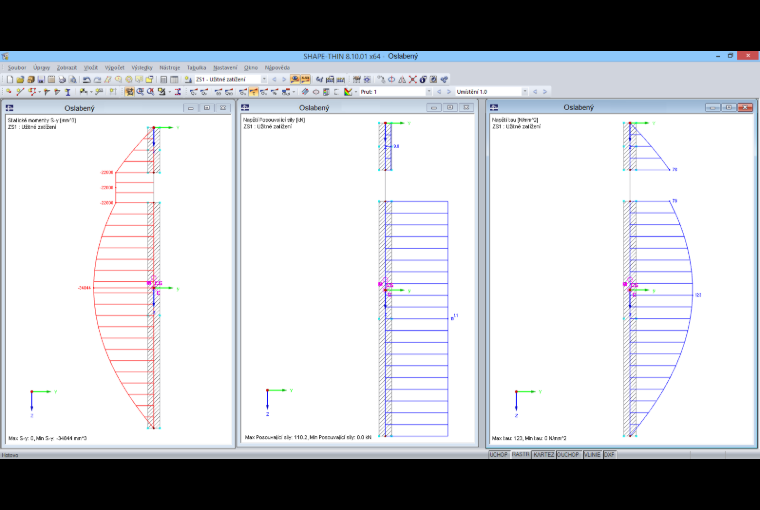
Task: Toggle VLINIE guidelines in status bar
Action: [592, 455]
